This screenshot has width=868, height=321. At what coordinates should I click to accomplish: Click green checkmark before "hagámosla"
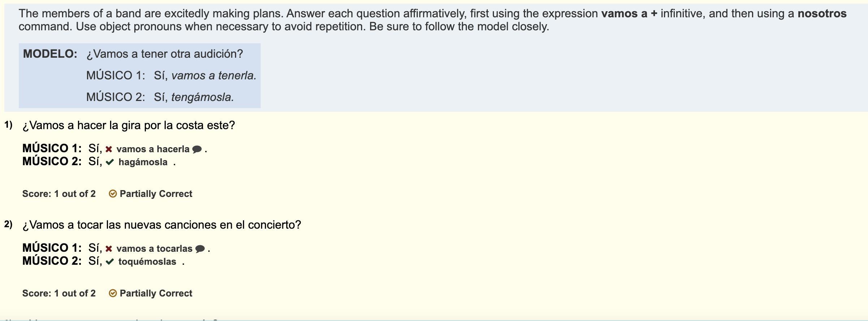(x=110, y=162)
